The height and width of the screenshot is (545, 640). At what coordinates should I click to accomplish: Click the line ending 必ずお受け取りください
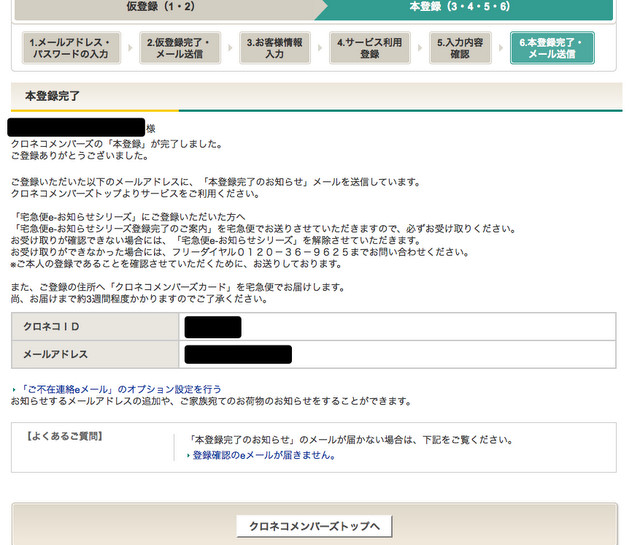pyautogui.click(x=263, y=228)
